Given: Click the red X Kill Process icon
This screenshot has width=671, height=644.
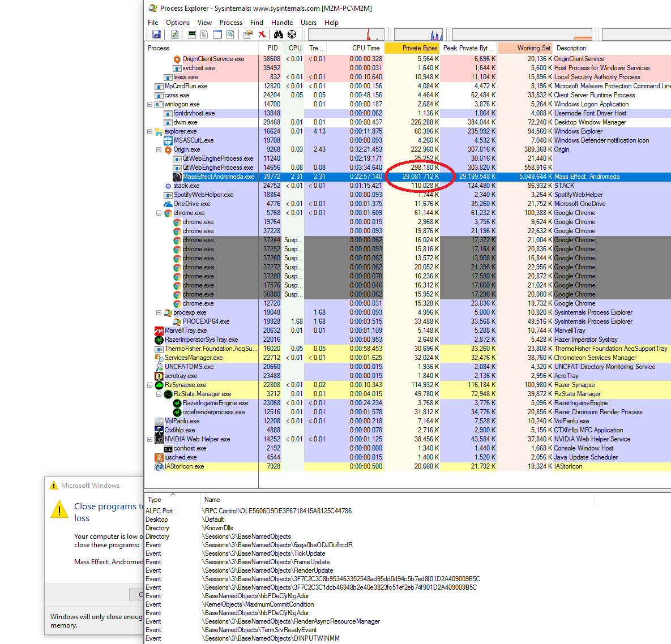Looking at the screenshot, I should tap(262, 35).
